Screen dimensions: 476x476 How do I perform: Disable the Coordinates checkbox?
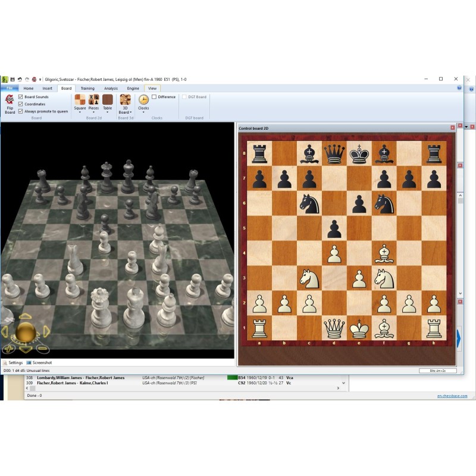click(21, 104)
